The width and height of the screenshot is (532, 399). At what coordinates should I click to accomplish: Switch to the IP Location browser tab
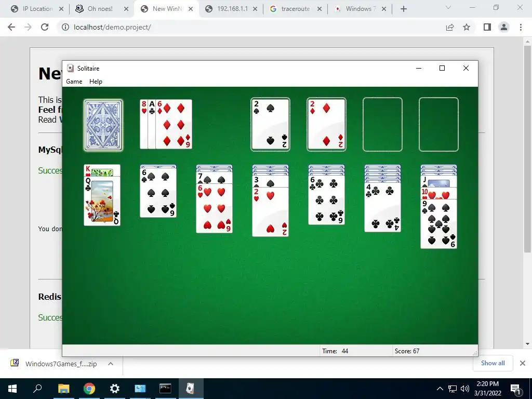[37, 9]
